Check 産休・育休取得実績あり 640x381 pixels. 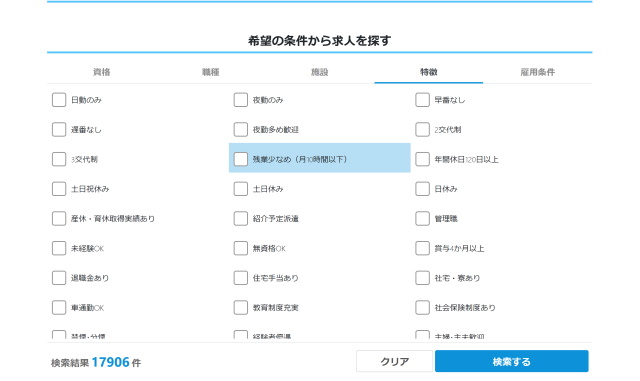[x=59, y=218]
